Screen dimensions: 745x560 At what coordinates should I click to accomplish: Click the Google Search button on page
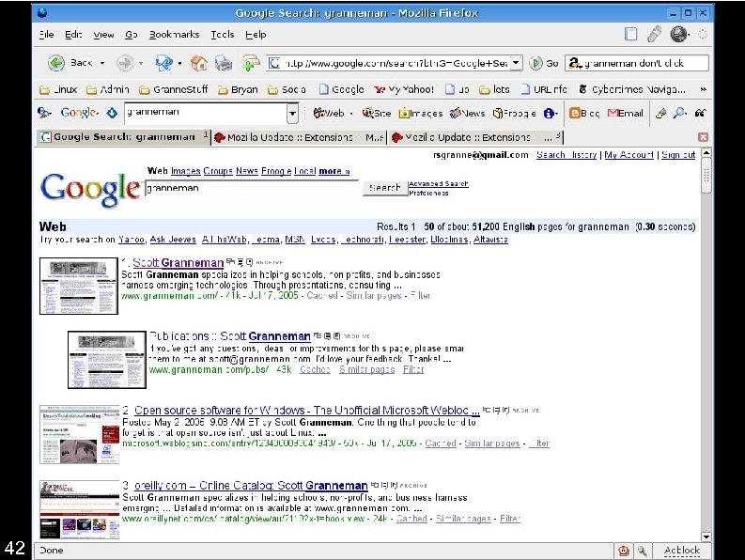click(385, 188)
